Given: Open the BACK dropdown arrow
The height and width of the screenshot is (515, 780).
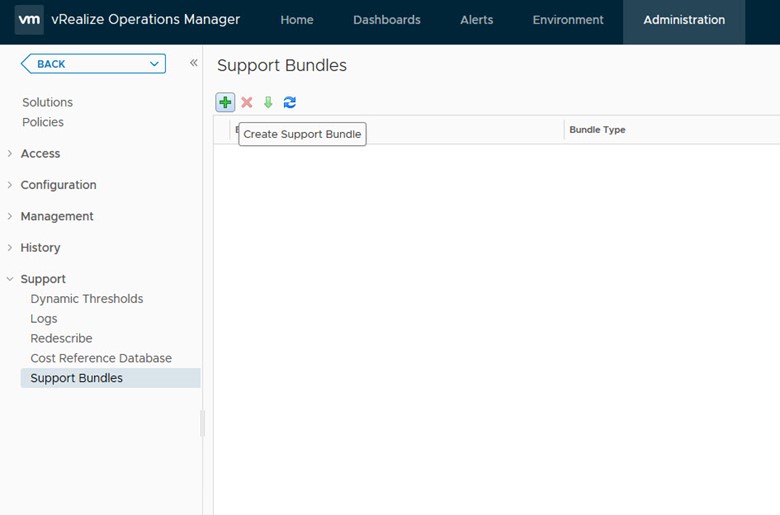Looking at the screenshot, I should click(154, 64).
